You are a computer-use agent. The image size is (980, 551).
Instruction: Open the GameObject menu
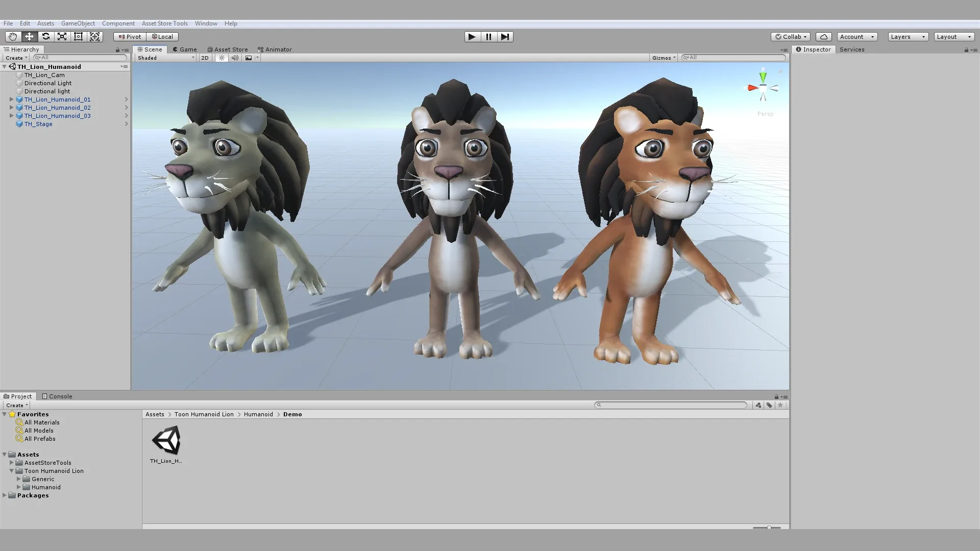(x=78, y=23)
